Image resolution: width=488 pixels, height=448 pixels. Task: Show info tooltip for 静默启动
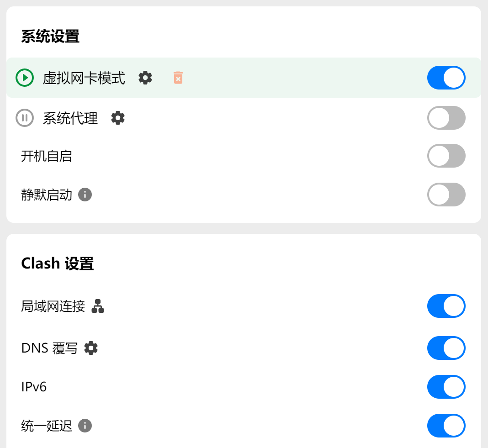tap(85, 195)
